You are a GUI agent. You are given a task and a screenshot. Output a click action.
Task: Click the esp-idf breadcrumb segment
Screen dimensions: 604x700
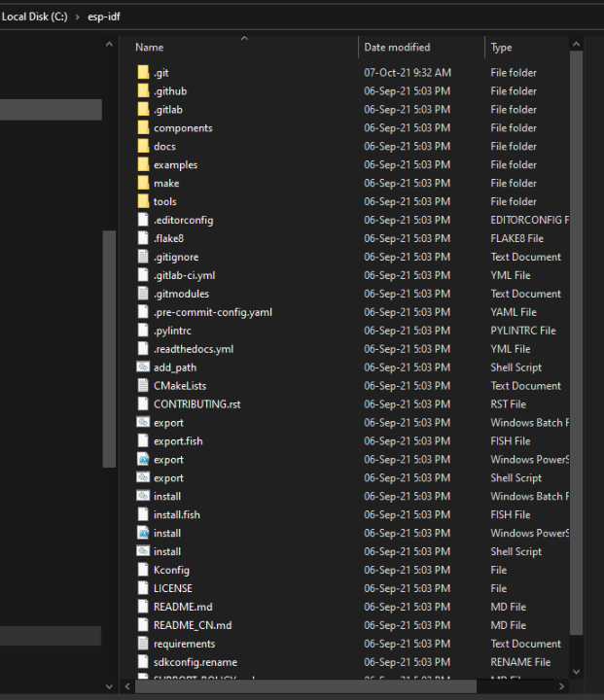click(x=103, y=17)
